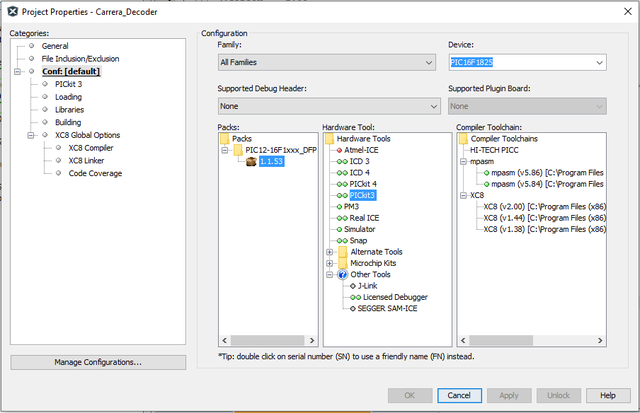Click the OK button
This screenshot has width=640, height=413.
(410, 395)
